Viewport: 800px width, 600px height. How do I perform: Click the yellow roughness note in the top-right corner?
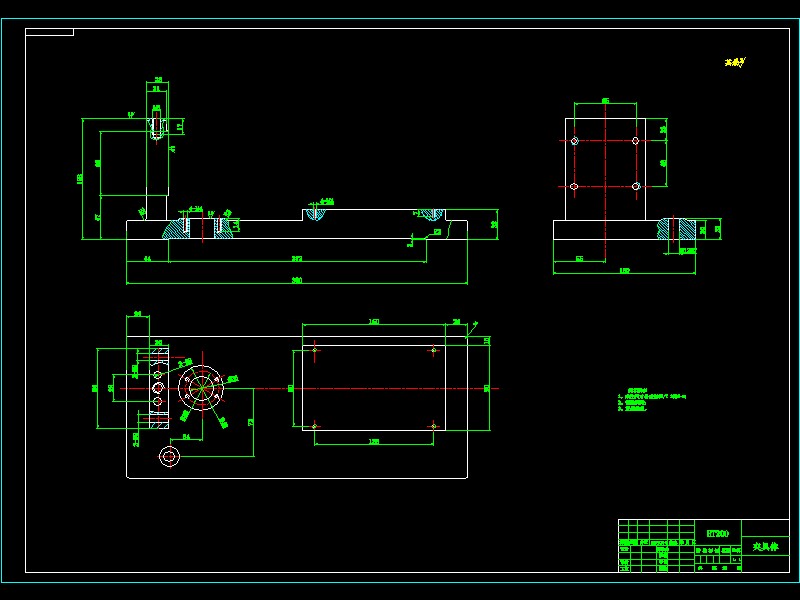(x=735, y=62)
